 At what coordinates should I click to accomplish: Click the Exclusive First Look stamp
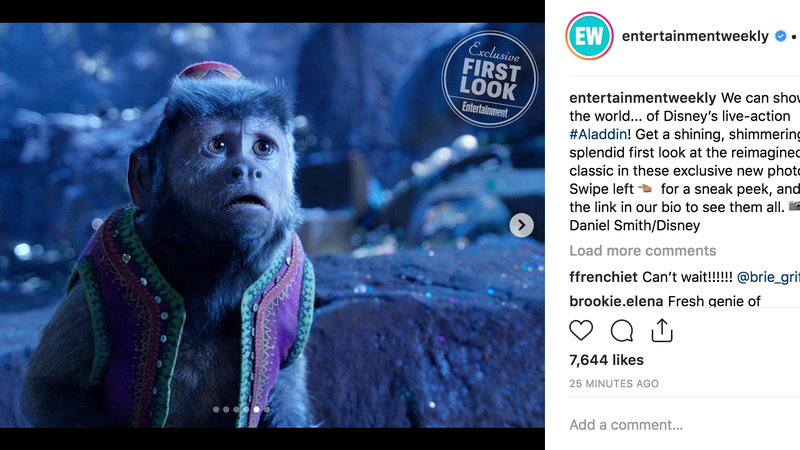489,79
